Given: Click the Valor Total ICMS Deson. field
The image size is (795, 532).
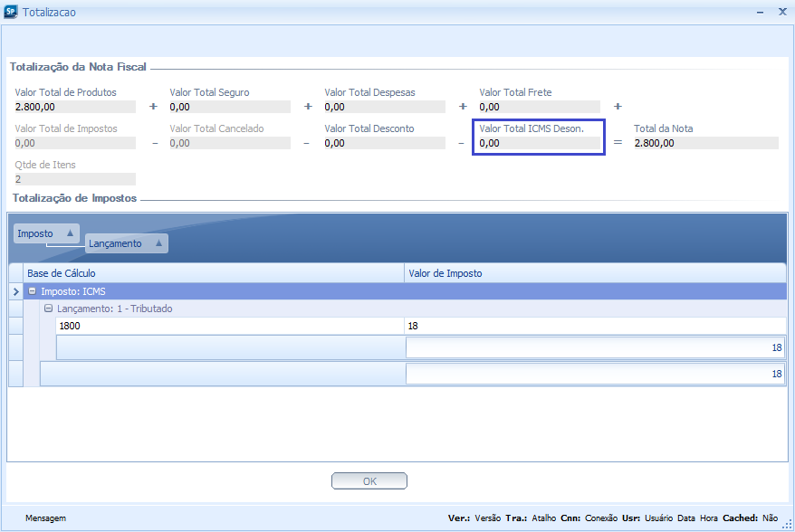Looking at the screenshot, I should tap(539, 143).
